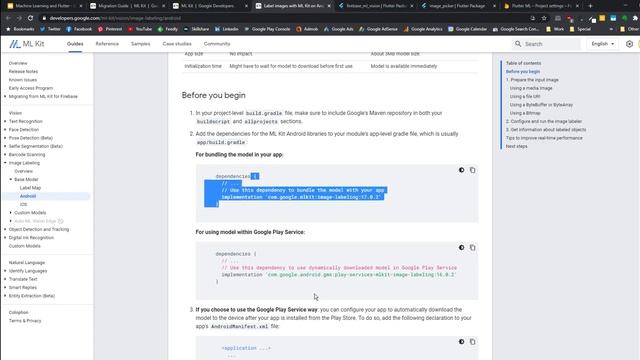This screenshot has height=360, width=640.
Task: Expand Migrating from ML Kit for Firebase
Action: (x=5, y=96)
